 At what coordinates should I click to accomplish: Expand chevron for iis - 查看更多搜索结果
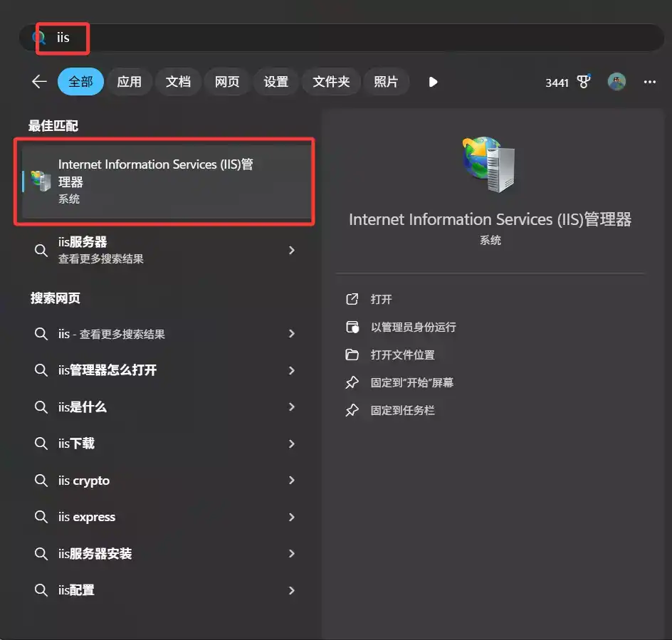(x=292, y=333)
